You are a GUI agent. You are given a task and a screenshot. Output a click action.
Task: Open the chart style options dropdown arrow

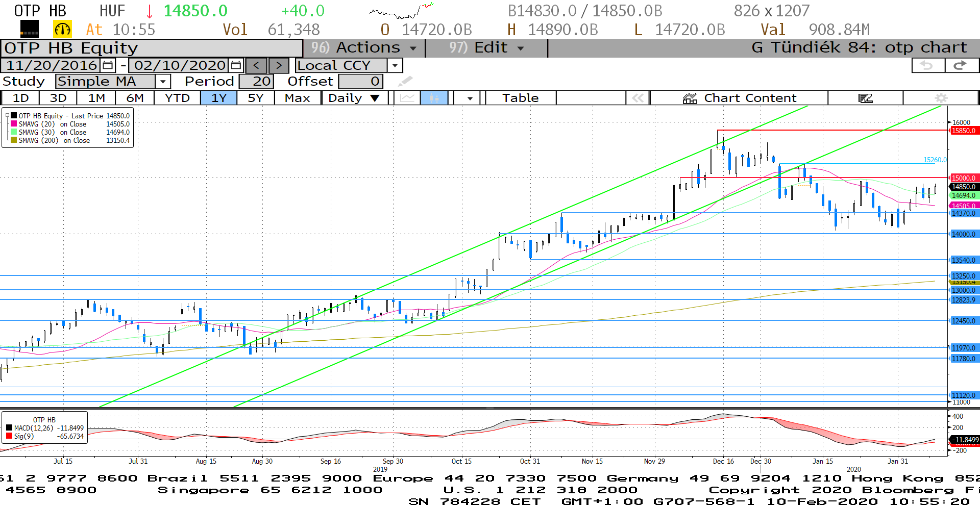coord(470,98)
